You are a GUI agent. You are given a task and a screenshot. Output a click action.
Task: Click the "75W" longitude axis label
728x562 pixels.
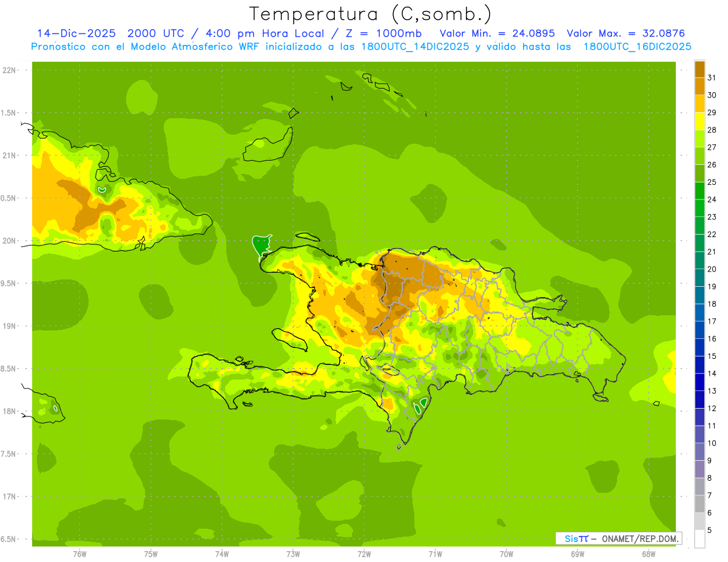pyautogui.click(x=151, y=554)
